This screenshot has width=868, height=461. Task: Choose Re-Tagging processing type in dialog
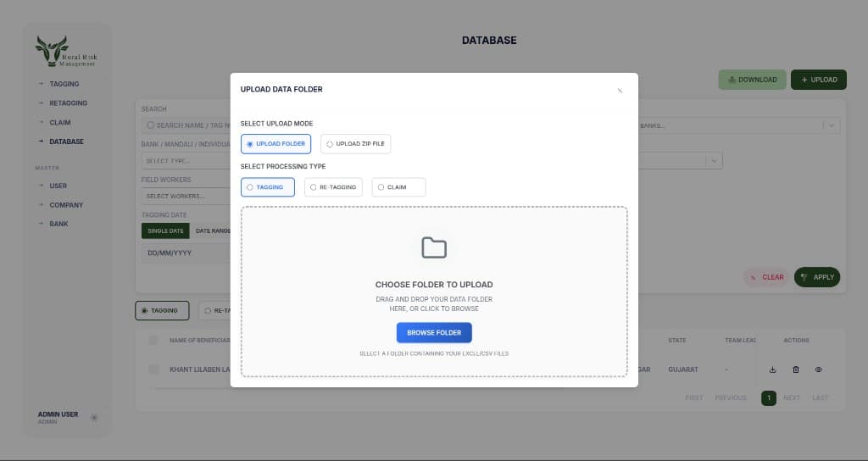[333, 187]
